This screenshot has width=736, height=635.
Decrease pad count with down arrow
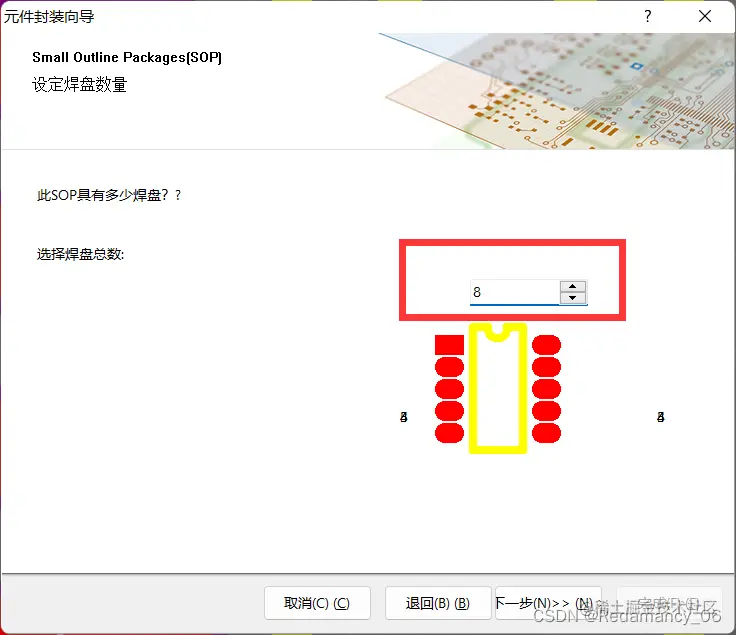tap(572, 298)
